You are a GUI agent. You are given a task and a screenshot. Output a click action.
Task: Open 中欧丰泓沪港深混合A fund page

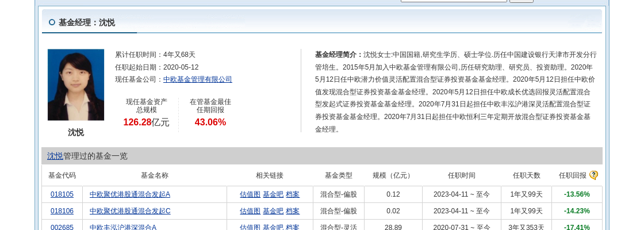123,227
